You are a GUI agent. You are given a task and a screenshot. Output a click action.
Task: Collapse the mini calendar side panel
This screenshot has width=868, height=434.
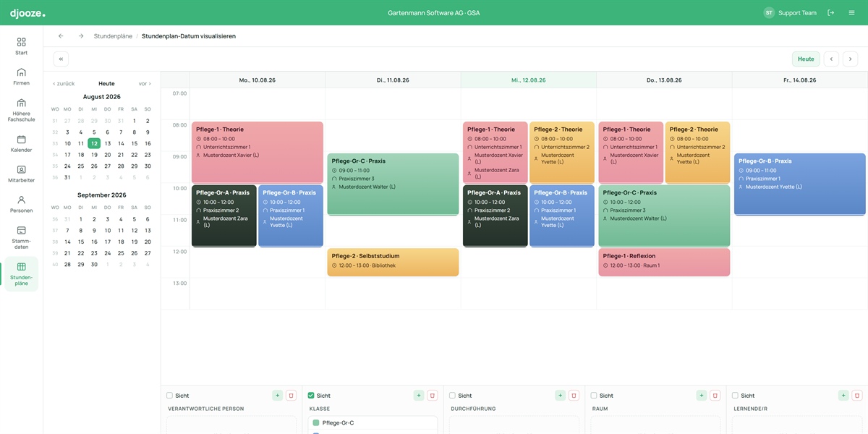(x=61, y=59)
